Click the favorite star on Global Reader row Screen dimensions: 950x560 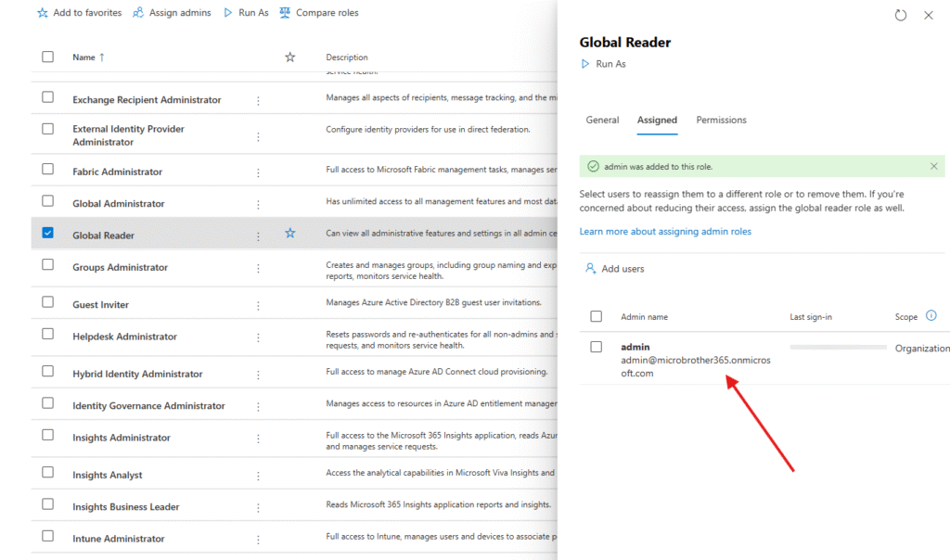289,234
